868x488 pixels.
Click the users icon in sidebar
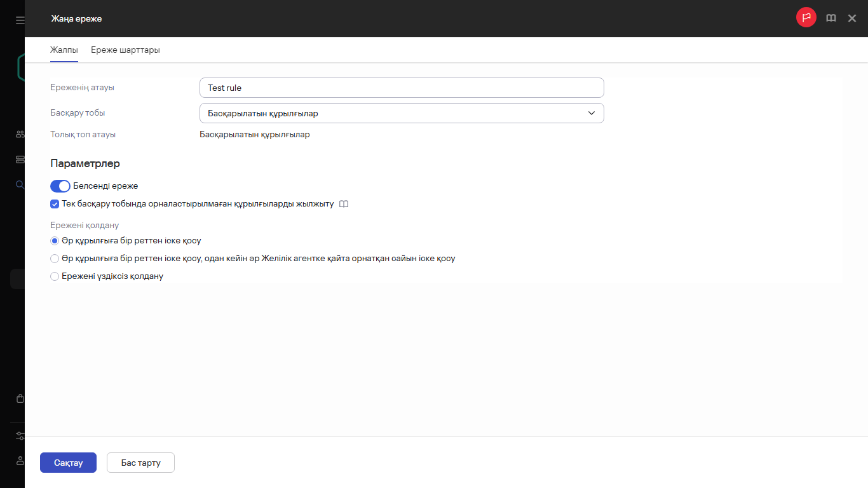click(x=20, y=134)
